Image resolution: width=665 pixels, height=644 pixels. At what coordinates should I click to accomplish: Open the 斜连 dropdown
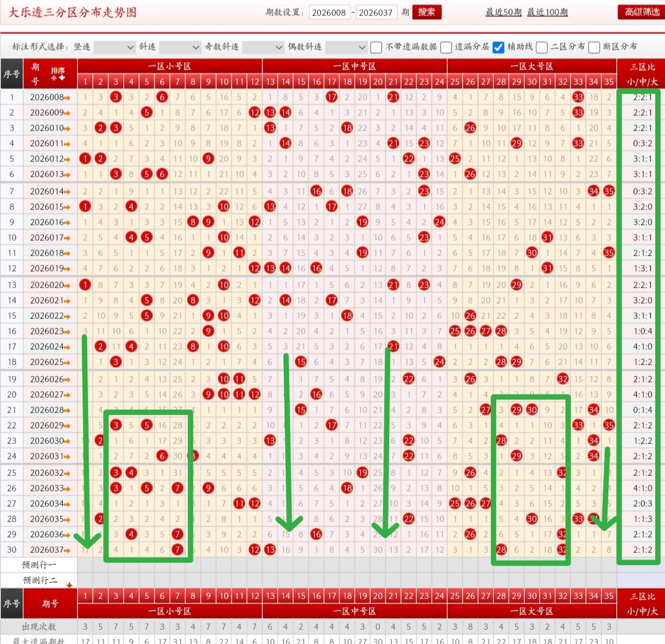(179, 47)
